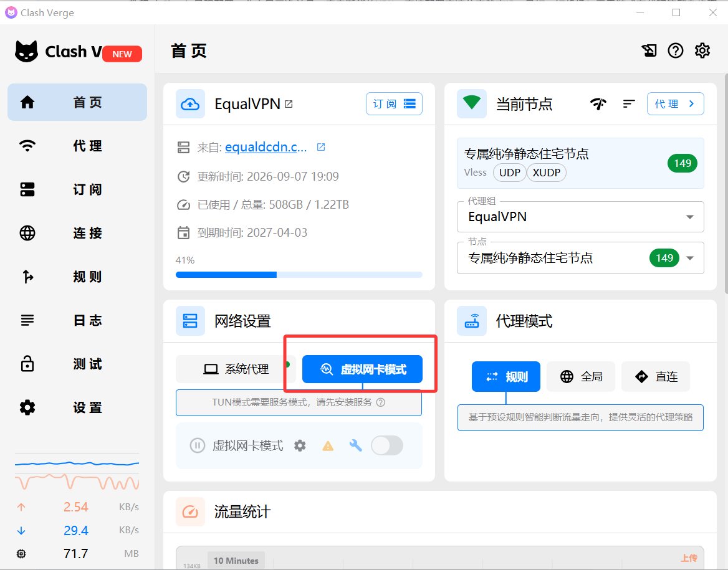728x570 pixels.
Task: Open the help question mark icon
Action: click(x=676, y=50)
